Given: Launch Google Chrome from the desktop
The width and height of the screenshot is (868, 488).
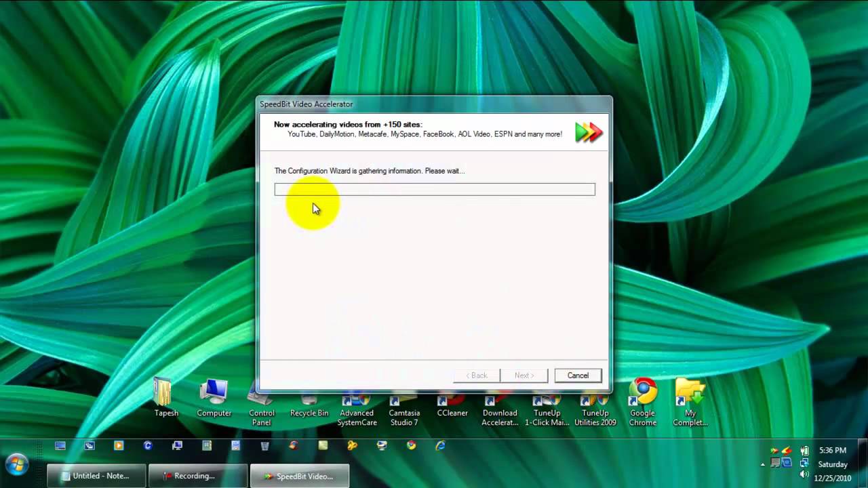Looking at the screenshot, I should point(642,403).
